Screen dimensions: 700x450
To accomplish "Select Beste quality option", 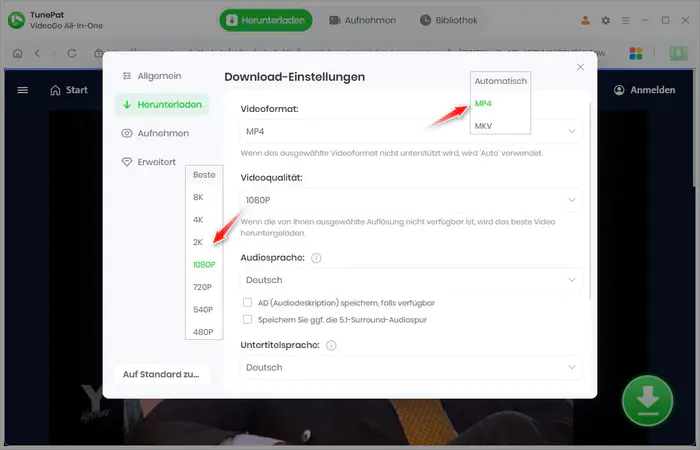I will point(204,175).
